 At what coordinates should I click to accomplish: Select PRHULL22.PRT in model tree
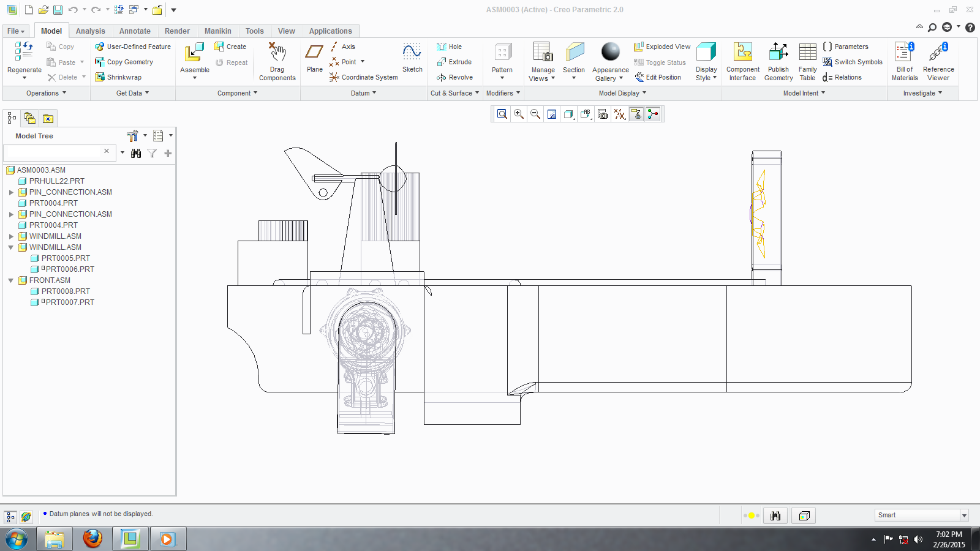pos(57,181)
